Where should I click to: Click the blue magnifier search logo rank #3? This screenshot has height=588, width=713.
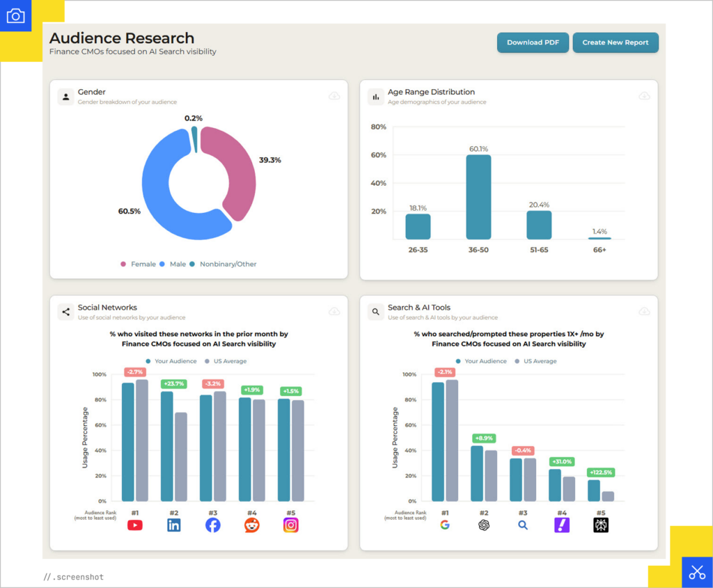523,525
